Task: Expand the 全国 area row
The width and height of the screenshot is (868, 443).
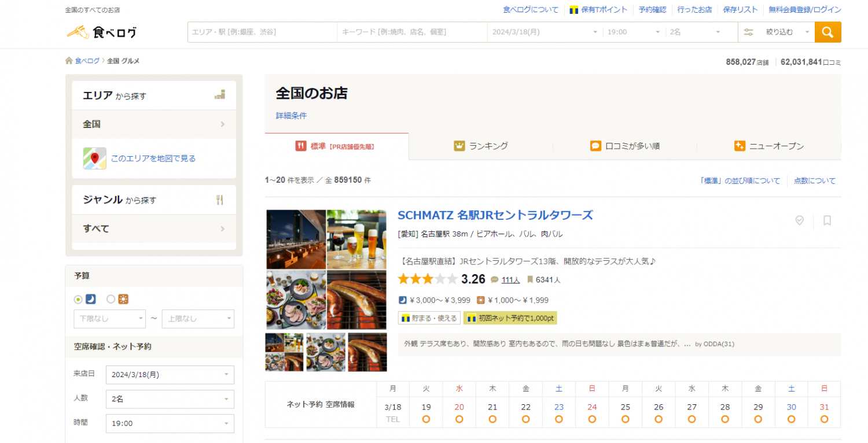Action: click(x=154, y=124)
